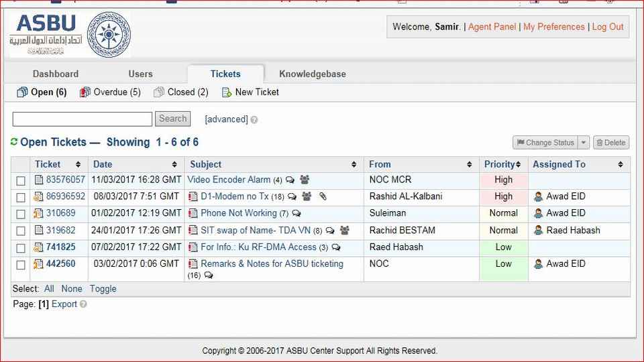Click source icon before Phone Not Working subject

193,213
